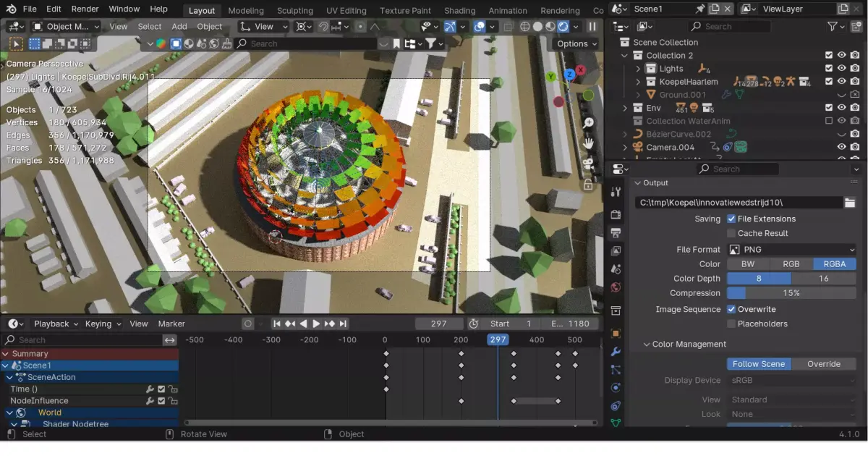
Task: Adjust the Compression 15% slider
Action: tap(791, 293)
